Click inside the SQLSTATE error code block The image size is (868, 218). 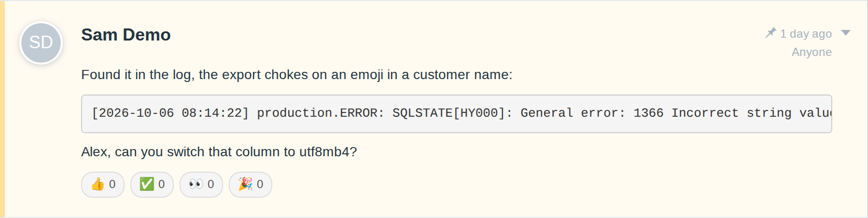[x=457, y=114]
